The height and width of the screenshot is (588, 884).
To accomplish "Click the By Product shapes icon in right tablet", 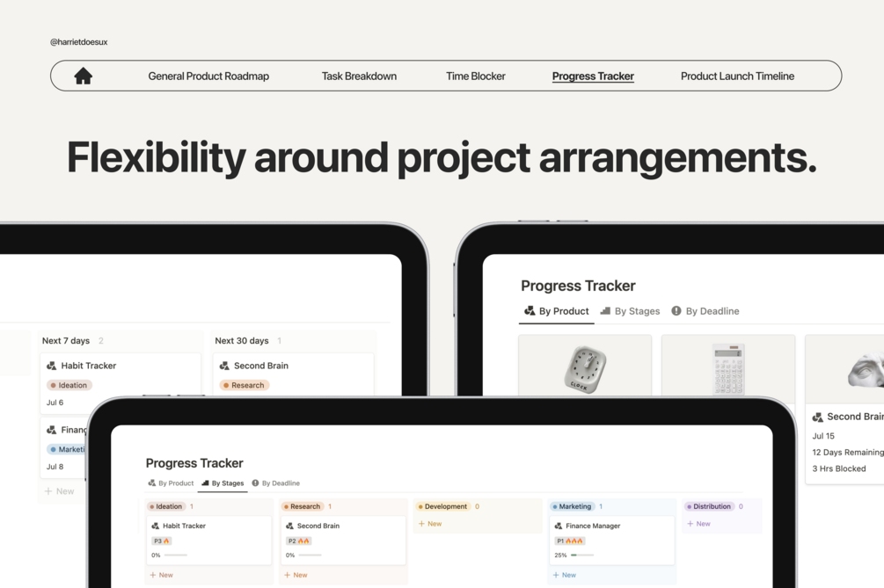I will coord(530,311).
